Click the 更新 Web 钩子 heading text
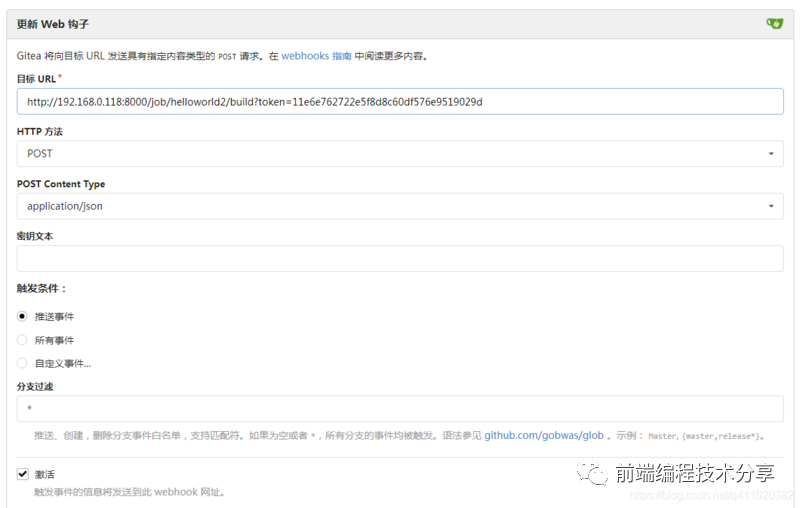Image resolution: width=800 pixels, height=508 pixels. (53, 24)
